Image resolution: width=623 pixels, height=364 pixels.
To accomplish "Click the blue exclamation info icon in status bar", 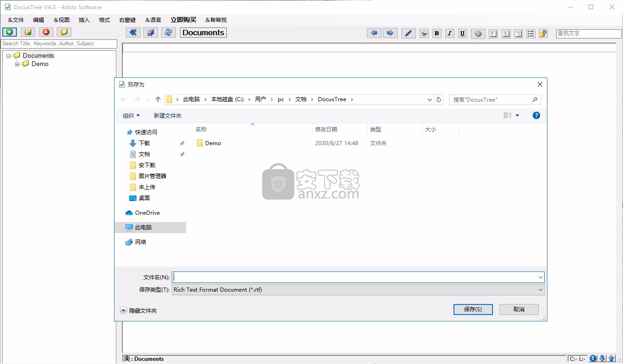I will tap(593, 359).
